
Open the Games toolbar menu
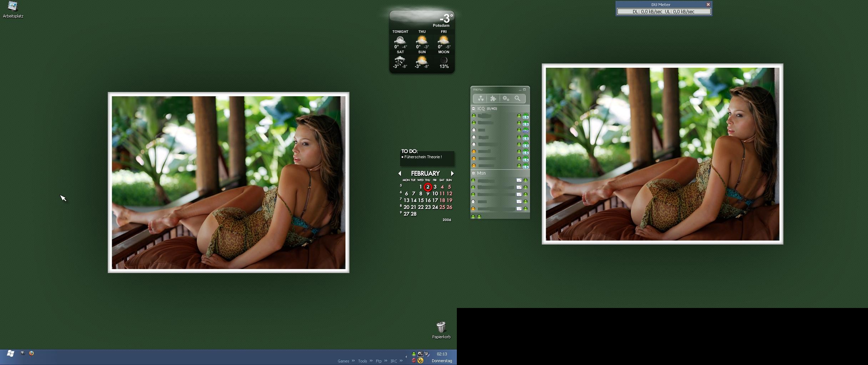click(x=343, y=361)
